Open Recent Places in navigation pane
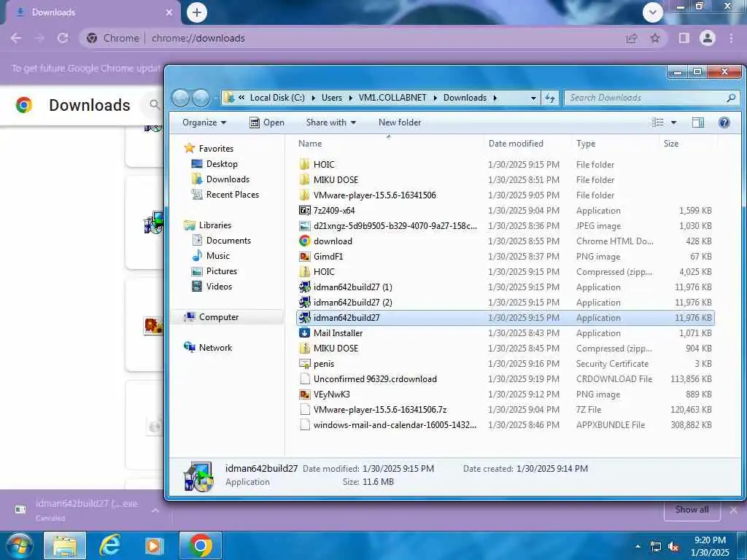Image resolution: width=747 pixels, height=560 pixels. [225, 194]
